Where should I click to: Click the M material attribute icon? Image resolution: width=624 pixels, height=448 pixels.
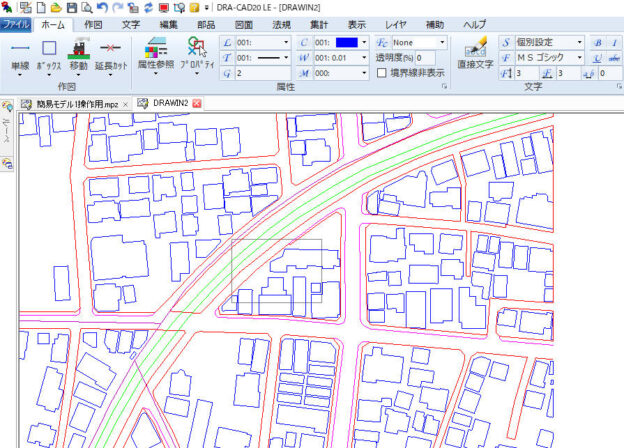[x=304, y=73]
